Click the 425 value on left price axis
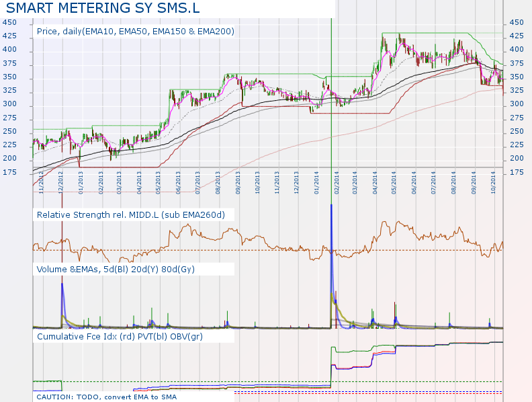This screenshot has width=532, height=402. [x=9, y=36]
